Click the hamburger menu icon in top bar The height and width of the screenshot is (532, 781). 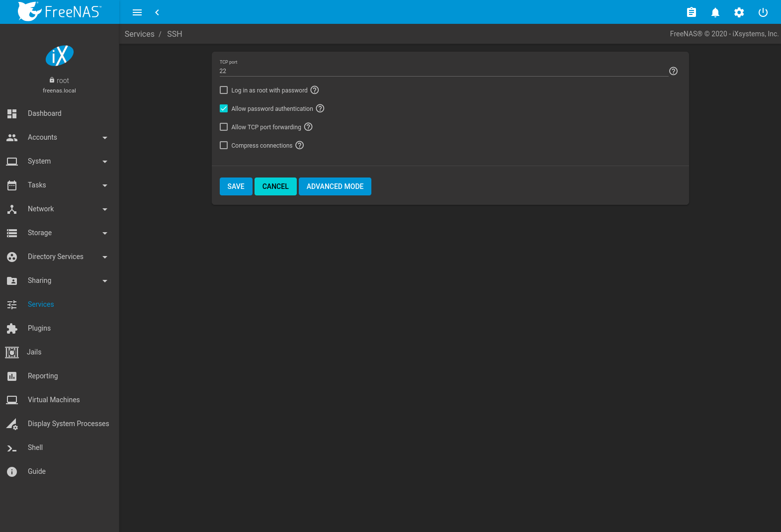(x=137, y=12)
